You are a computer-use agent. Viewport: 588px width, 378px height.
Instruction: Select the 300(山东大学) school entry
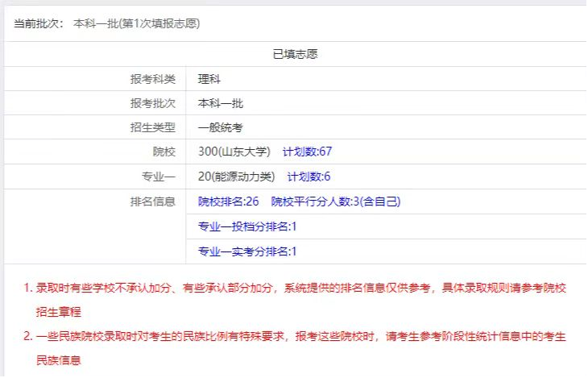coord(234,152)
